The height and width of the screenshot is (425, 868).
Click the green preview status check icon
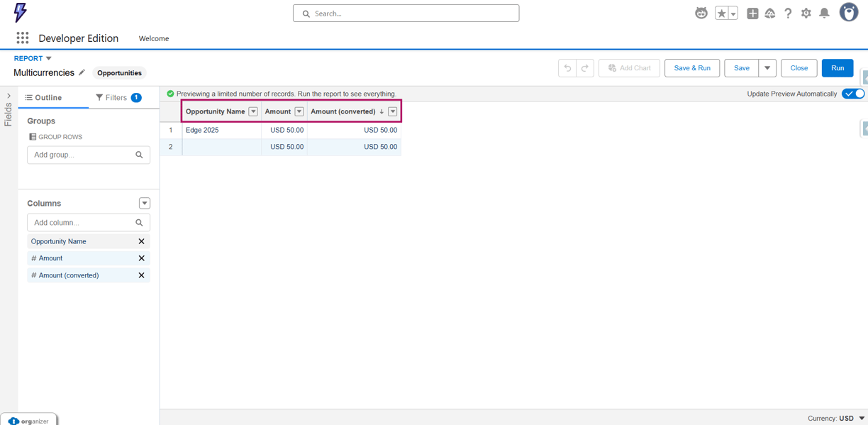coord(170,94)
